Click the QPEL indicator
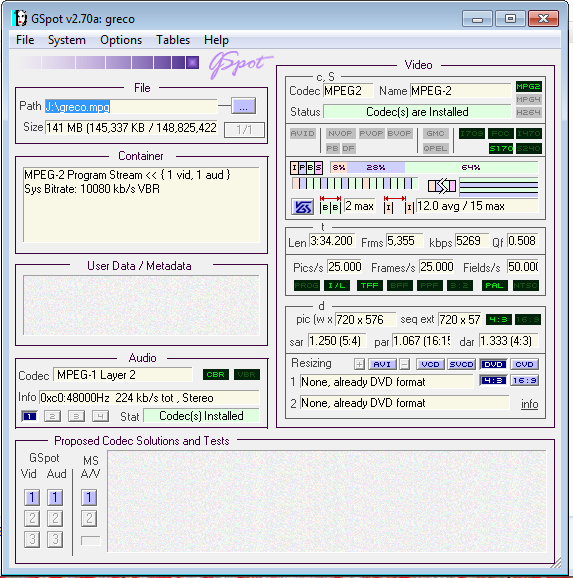The width and height of the screenshot is (573, 578). coord(435,148)
